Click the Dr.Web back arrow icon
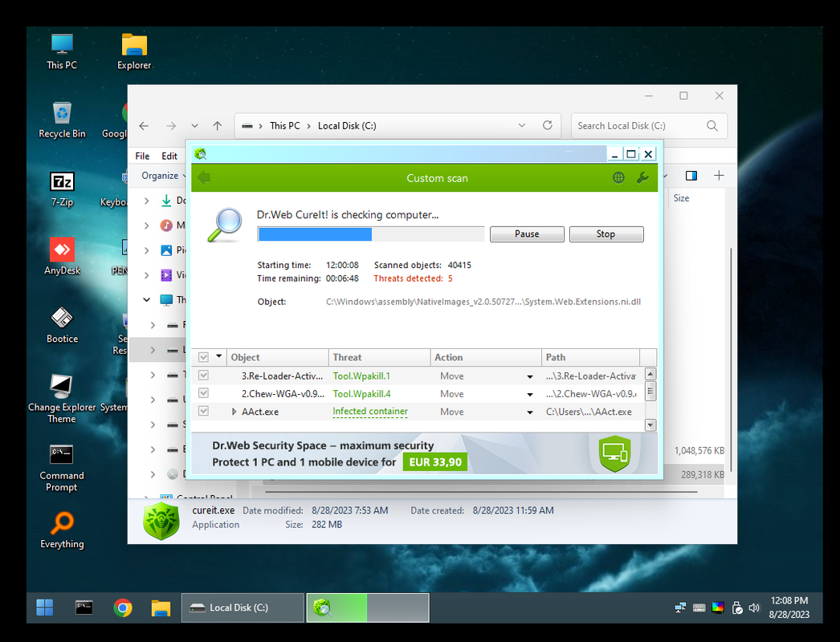The height and width of the screenshot is (642, 840). coord(204,177)
